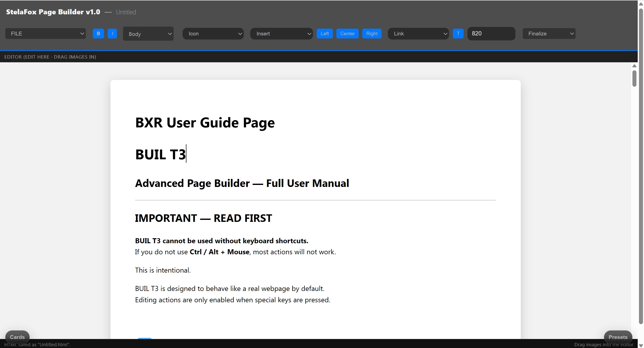Open the Finalize dropdown
This screenshot has height=348, width=644.
pos(549,33)
